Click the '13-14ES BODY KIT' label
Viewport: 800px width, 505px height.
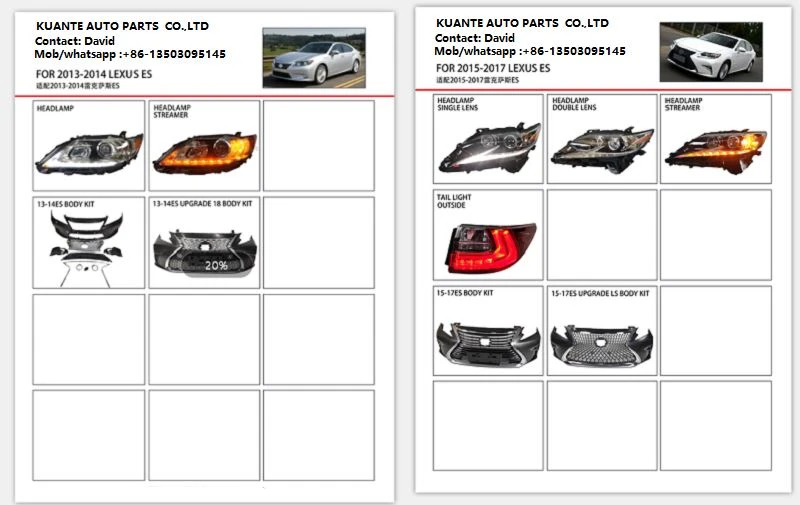[x=65, y=204]
